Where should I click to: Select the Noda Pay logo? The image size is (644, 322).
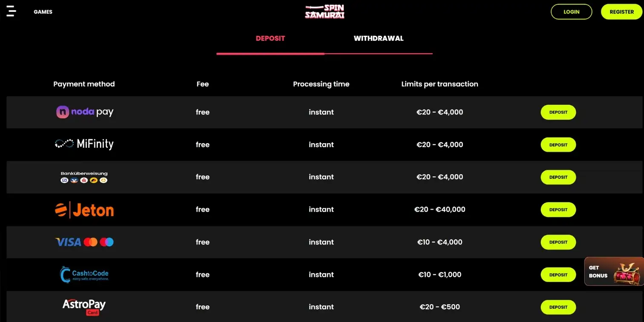click(85, 112)
